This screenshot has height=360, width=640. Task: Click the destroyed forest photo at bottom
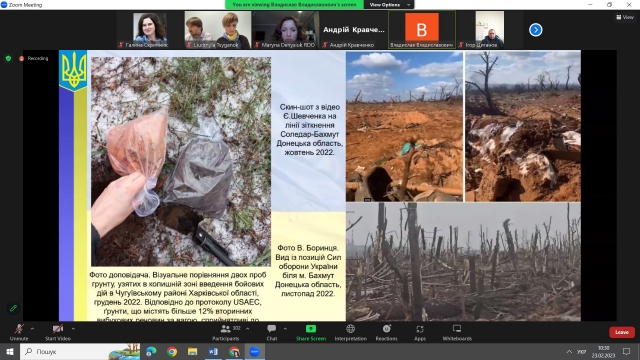[463, 262]
